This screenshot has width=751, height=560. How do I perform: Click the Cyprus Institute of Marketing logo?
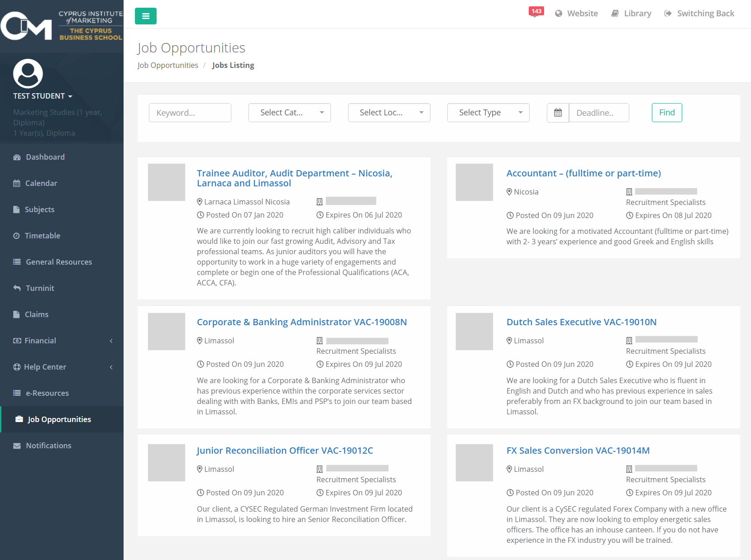(x=62, y=26)
